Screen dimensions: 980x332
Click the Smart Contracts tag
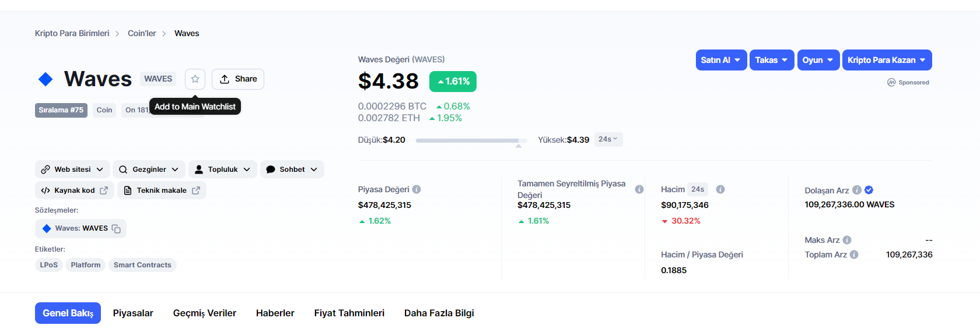point(142,265)
